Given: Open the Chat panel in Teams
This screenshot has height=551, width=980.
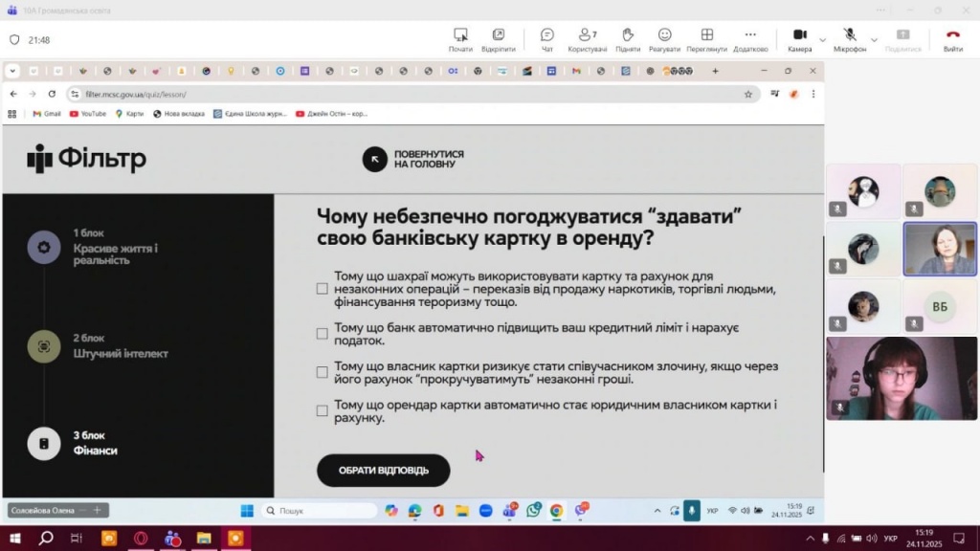Looking at the screenshot, I should (x=547, y=39).
